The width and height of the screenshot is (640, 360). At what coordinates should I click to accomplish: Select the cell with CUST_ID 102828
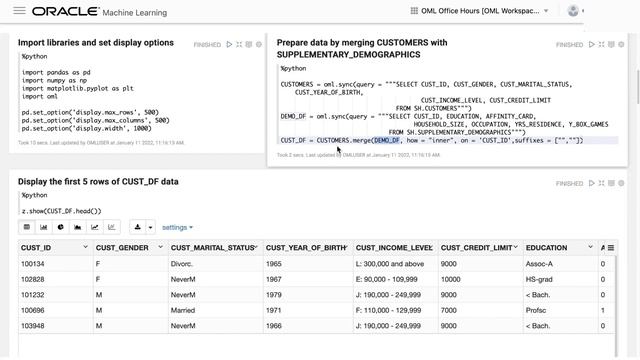(x=56, y=279)
